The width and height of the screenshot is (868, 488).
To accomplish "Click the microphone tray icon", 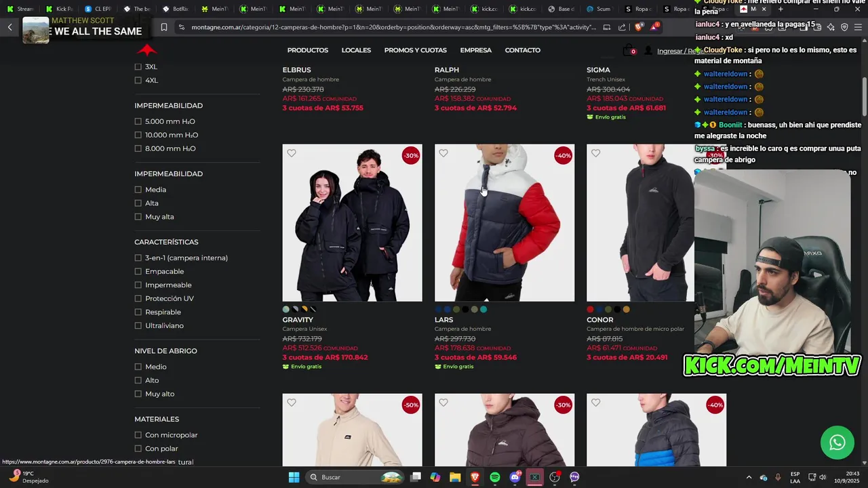I will 778,477.
